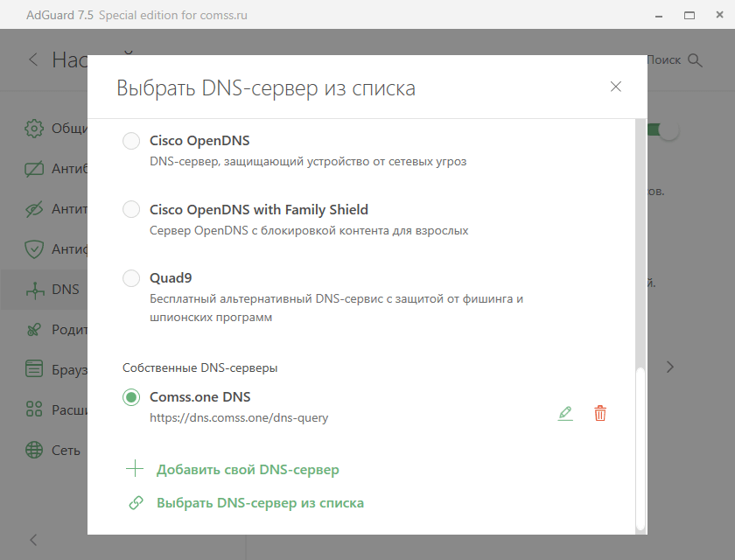
Task: Collapse the sidebar with the bottom-left arrow
Action: pyautogui.click(x=33, y=540)
